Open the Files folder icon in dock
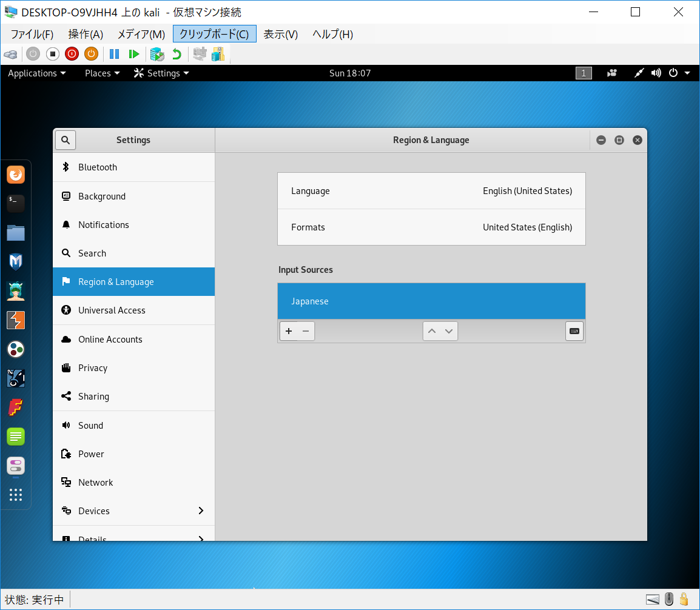 (16, 232)
